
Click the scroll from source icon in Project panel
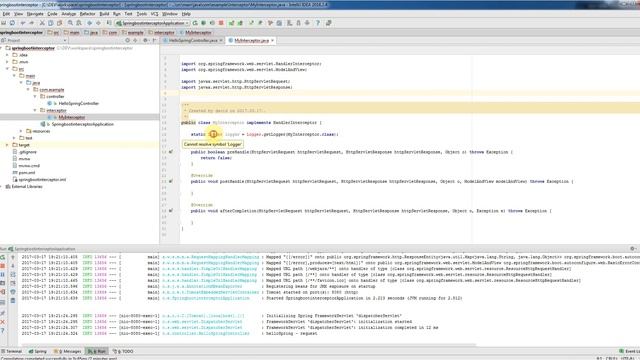click(x=127, y=40)
